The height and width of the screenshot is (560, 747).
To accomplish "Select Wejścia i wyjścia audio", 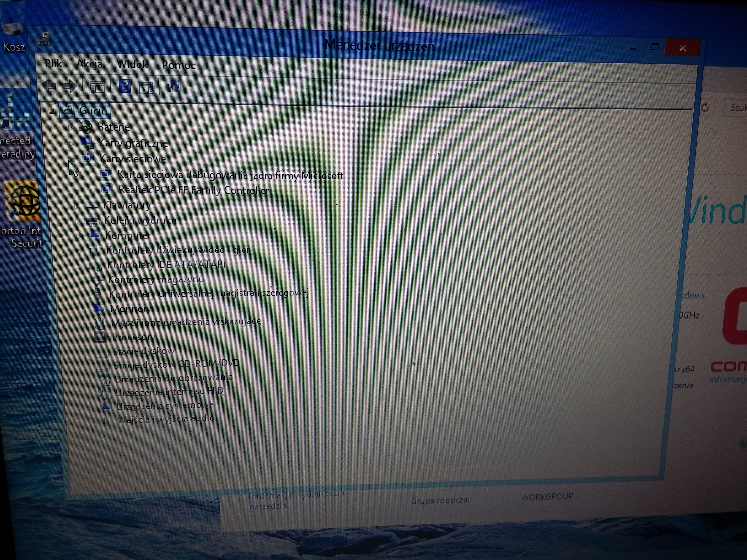I will click(x=166, y=419).
